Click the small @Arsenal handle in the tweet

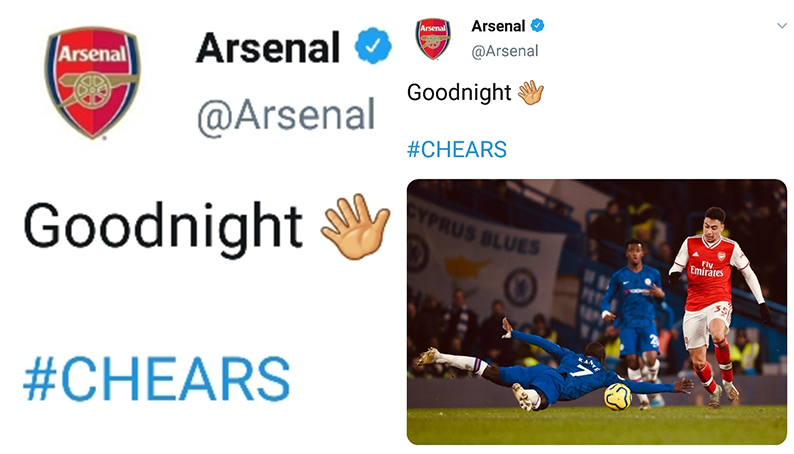pyautogui.click(x=505, y=51)
